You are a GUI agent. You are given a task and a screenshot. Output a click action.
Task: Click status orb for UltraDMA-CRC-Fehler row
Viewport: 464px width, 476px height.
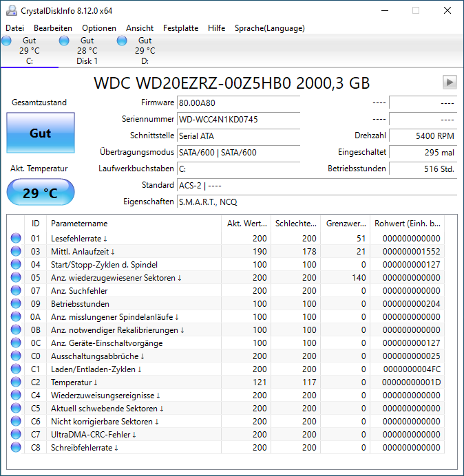point(16,434)
